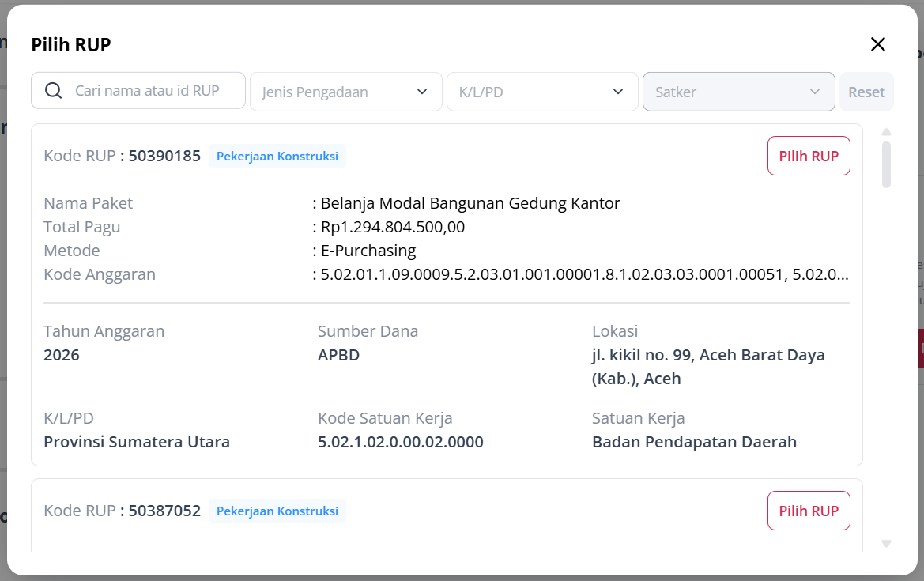
Task: Click the Kode Anggaran label
Action: [100, 274]
